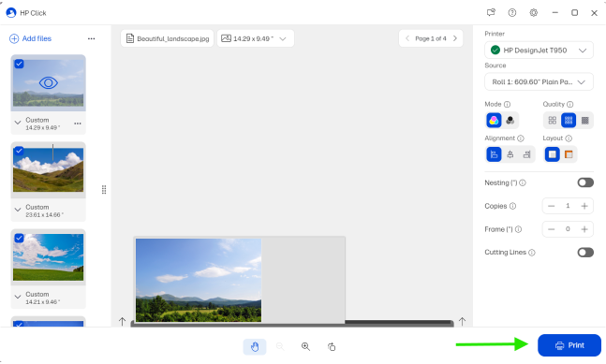Image resolution: width=606 pixels, height=364 pixels.
Task: Show Nesting info icon
Action: pyautogui.click(x=523, y=182)
